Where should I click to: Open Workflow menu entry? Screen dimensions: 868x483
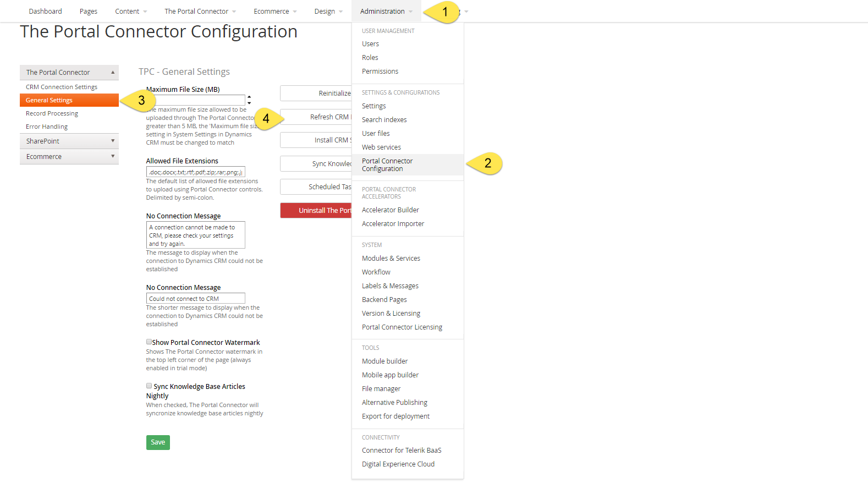click(x=376, y=272)
